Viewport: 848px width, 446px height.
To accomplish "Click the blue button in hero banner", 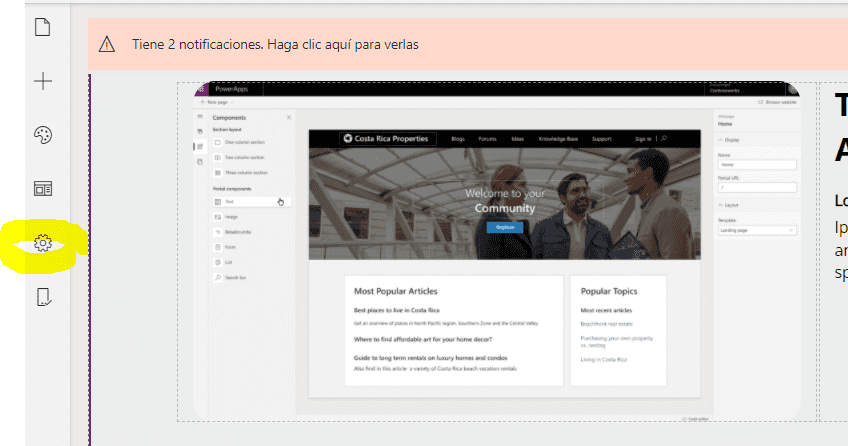I will tap(505, 227).
